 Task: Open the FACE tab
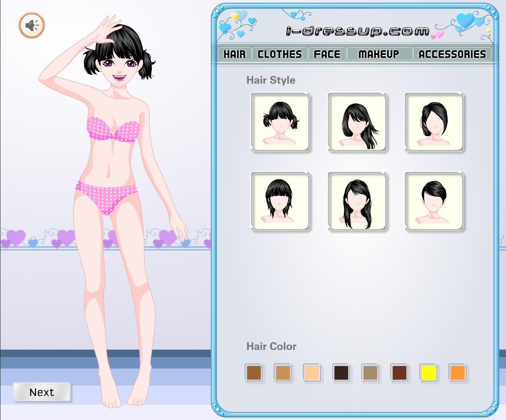[327, 54]
